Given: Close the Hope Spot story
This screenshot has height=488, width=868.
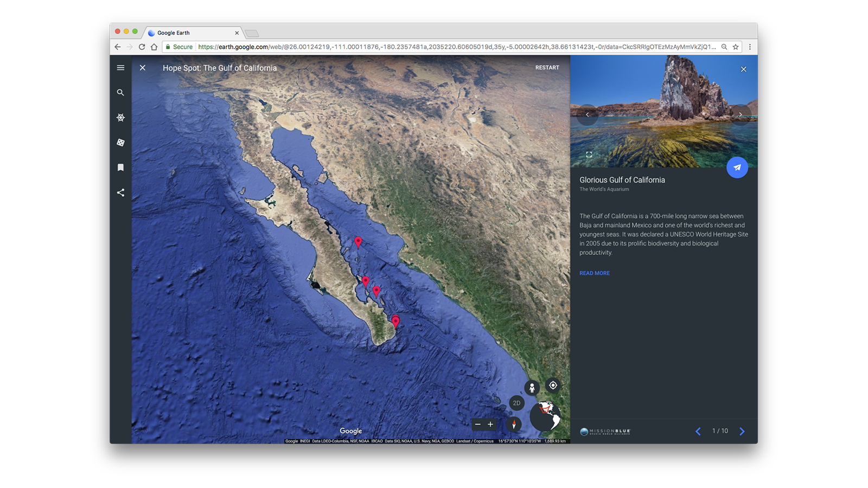Looking at the screenshot, I should (142, 68).
